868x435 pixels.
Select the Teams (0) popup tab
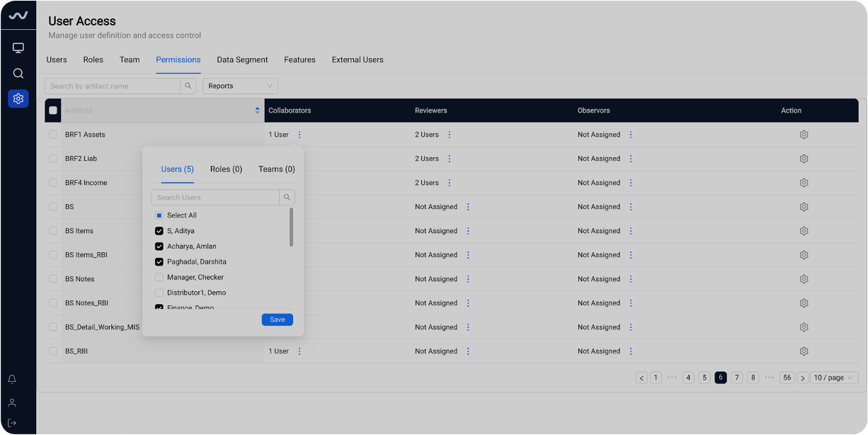pos(277,169)
